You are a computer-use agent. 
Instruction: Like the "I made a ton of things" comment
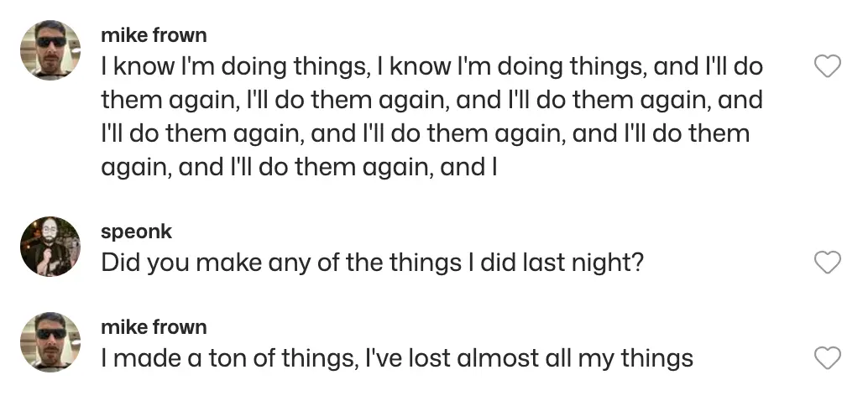click(828, 359)
